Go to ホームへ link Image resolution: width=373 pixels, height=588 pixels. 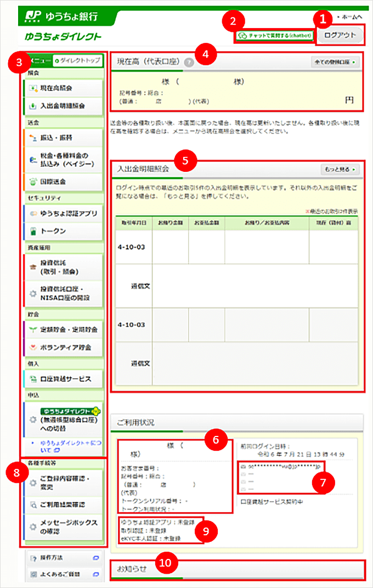pyautogui.click(x=350, y=17)
